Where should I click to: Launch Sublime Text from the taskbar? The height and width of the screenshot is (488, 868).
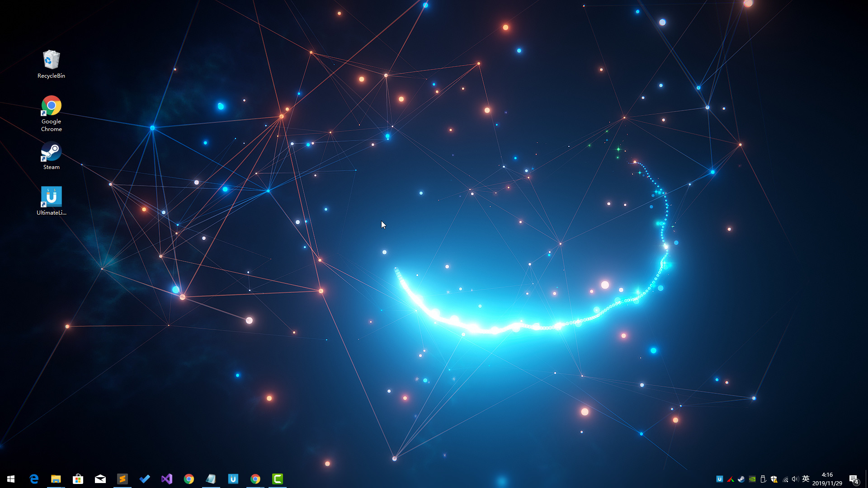click(123, 479)
